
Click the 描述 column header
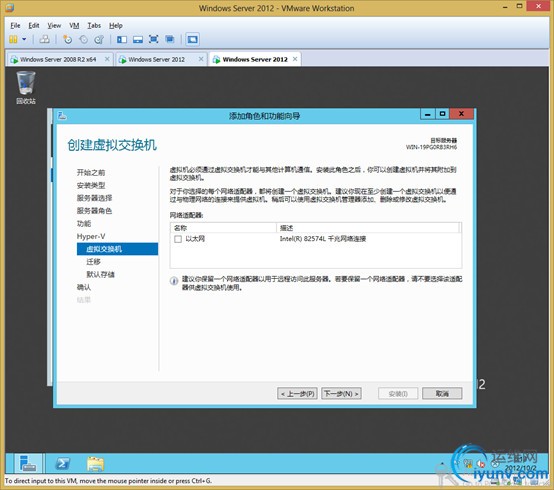(x=368, y=228)
